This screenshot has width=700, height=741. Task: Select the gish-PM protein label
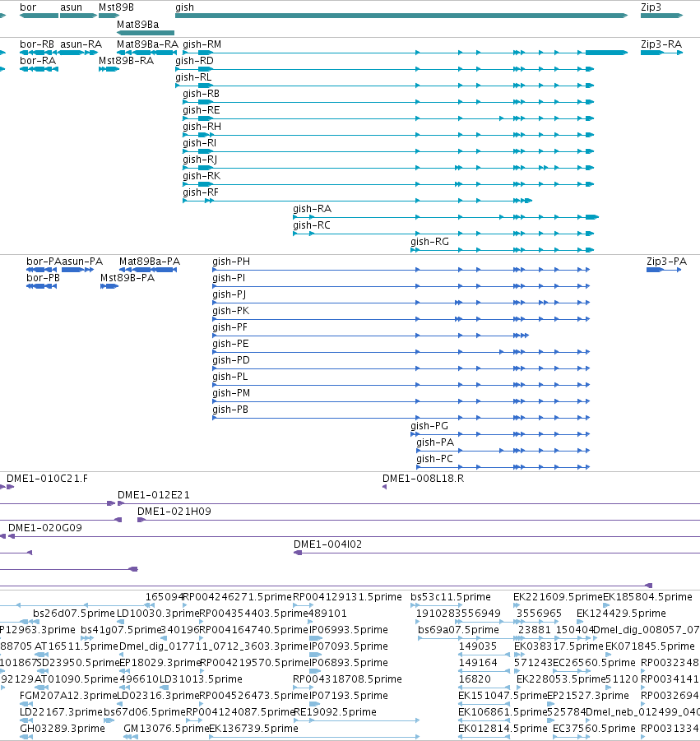pos(231,393)
